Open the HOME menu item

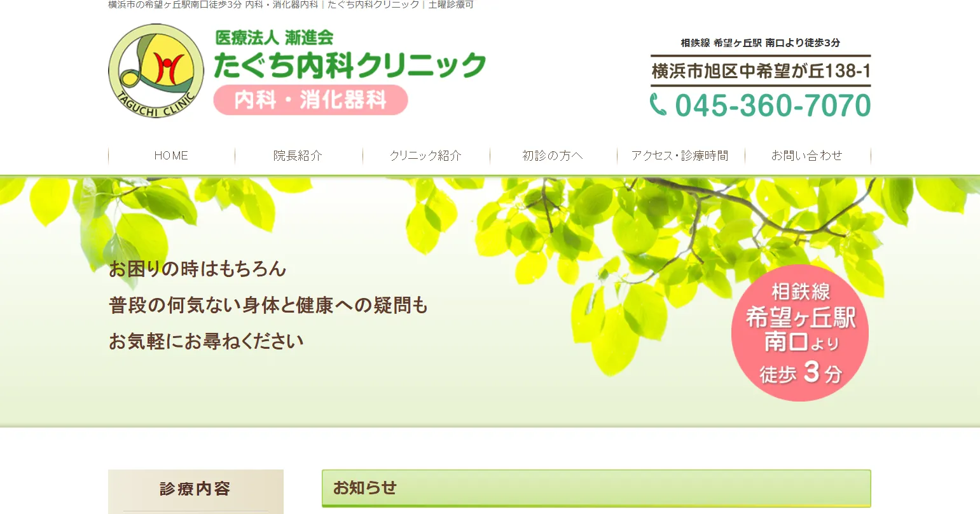tap(172, 156)
